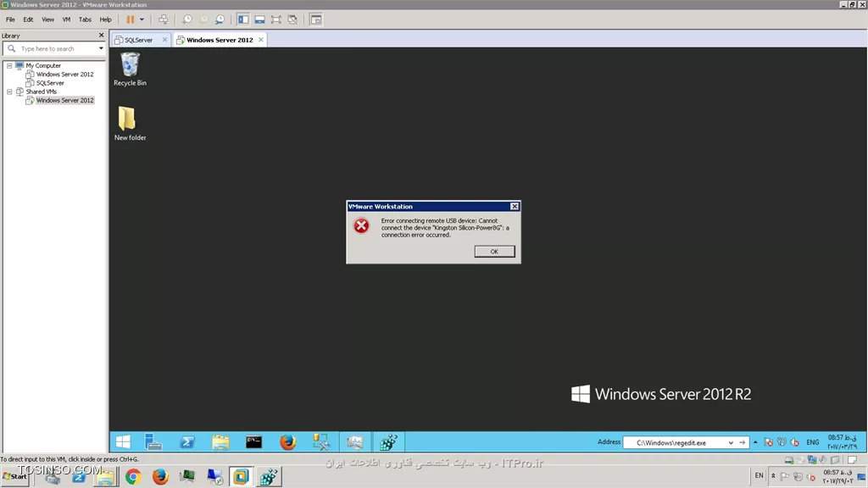
Task: Click Send Ctrl+Alt+Del toolbar icon
Action: [164, 19]
